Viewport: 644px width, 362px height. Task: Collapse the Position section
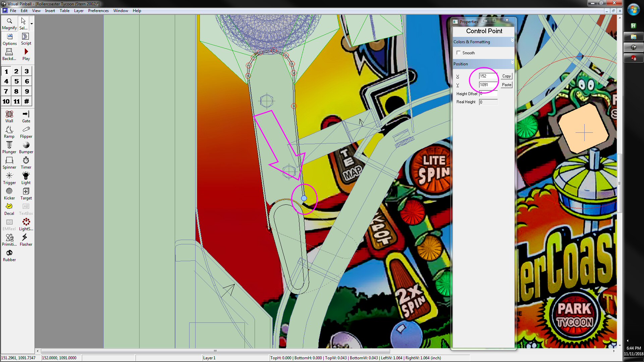click(512, 63)
